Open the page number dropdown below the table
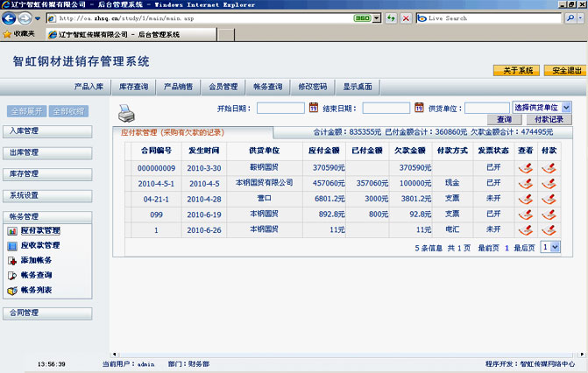This screenshot has width=588, height=373. click(x=549, y=248)
